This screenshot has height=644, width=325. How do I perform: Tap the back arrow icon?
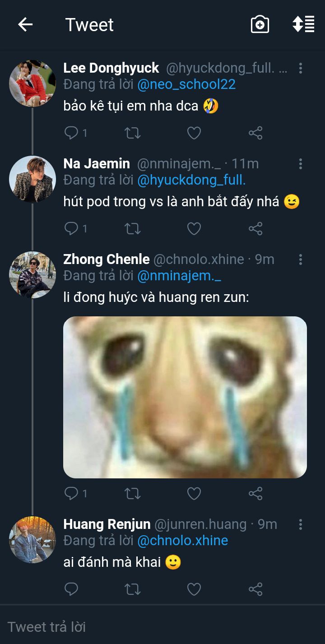pyautogui.click(x=25, y=24)
